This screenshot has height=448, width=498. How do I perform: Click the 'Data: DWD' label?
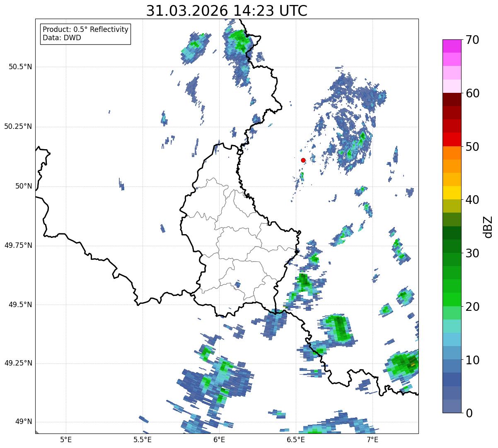pyautogui.click(x=62, y=38)
